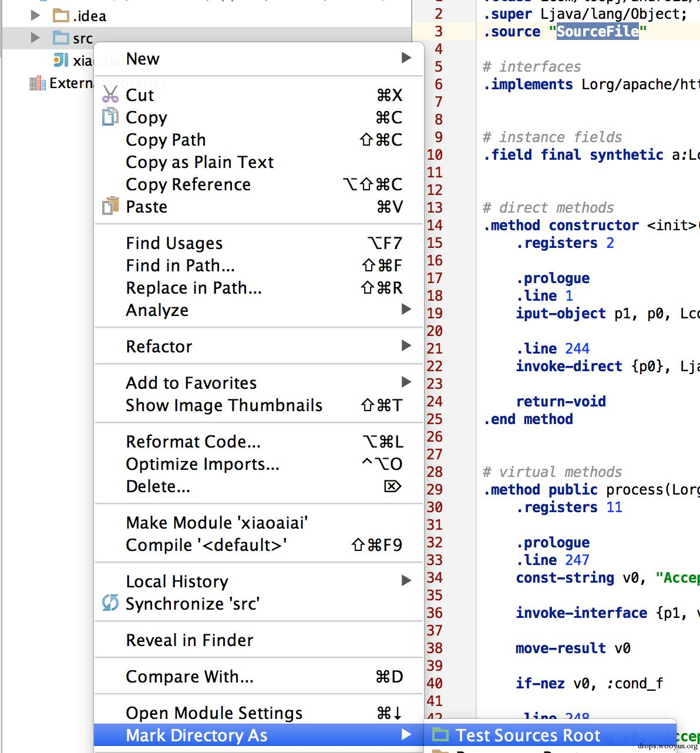Click the highlighted SourceFile text in editor
The image size is (700, 753).
tap(597, 31)
